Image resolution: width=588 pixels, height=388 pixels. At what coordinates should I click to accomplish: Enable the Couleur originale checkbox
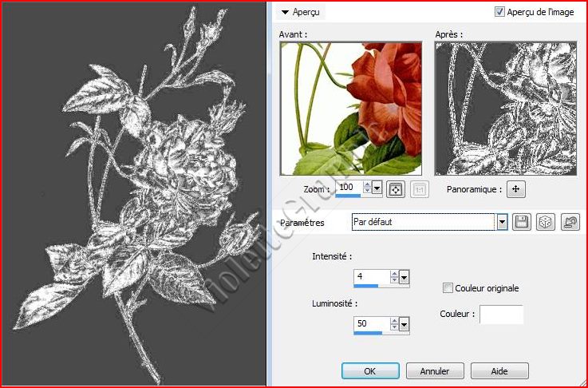tap(448, 288)
